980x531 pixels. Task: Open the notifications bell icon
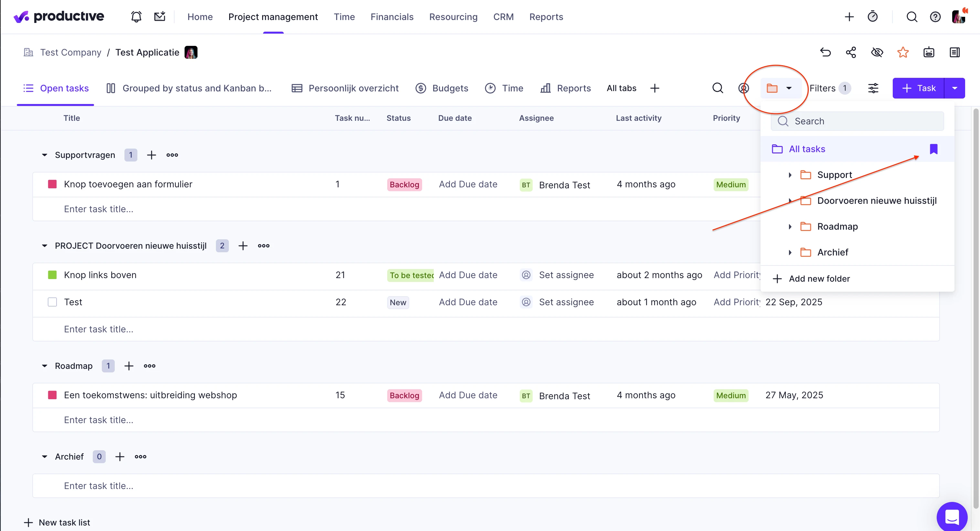136,17
